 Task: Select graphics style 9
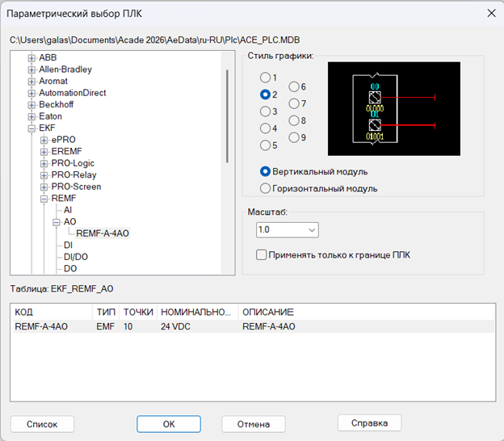click(294, 137)
